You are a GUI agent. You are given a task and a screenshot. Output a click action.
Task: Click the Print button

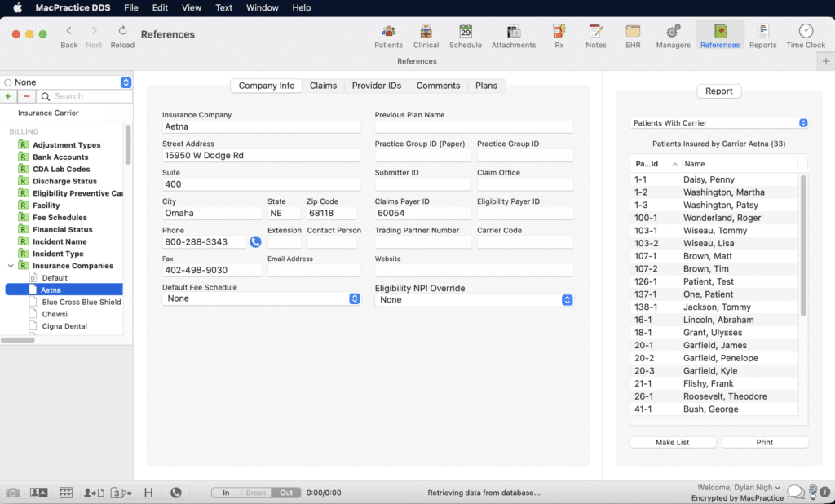point(765,442)
